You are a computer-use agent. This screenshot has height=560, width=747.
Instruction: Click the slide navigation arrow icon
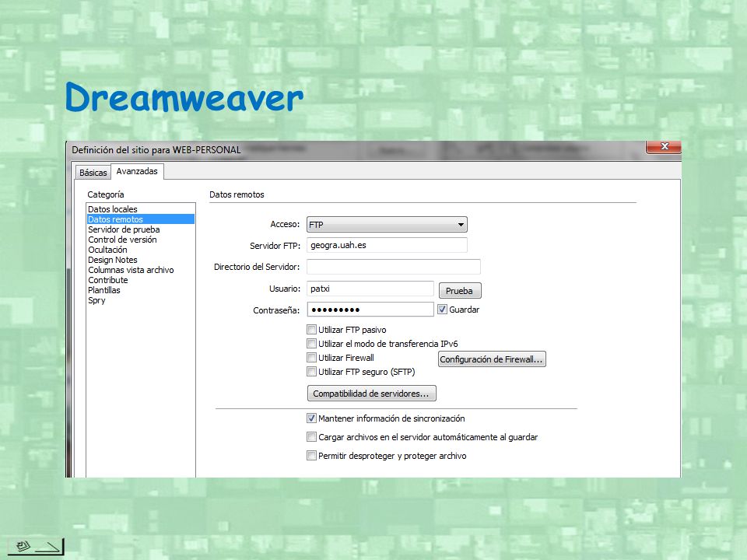37,547
